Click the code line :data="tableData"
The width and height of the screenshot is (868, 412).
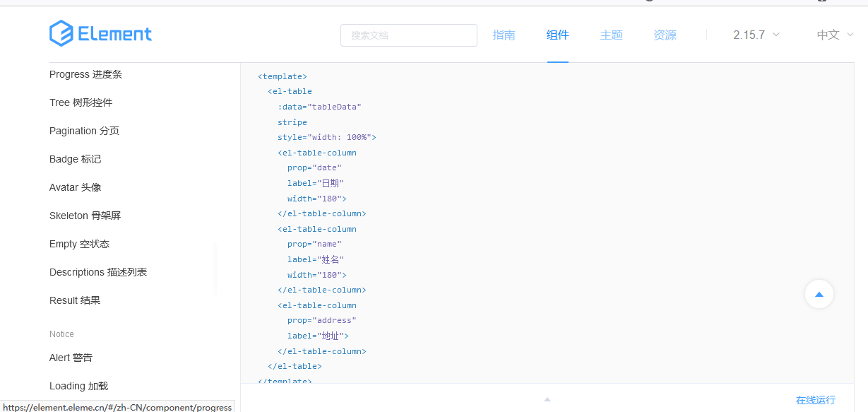coord(319,107)
